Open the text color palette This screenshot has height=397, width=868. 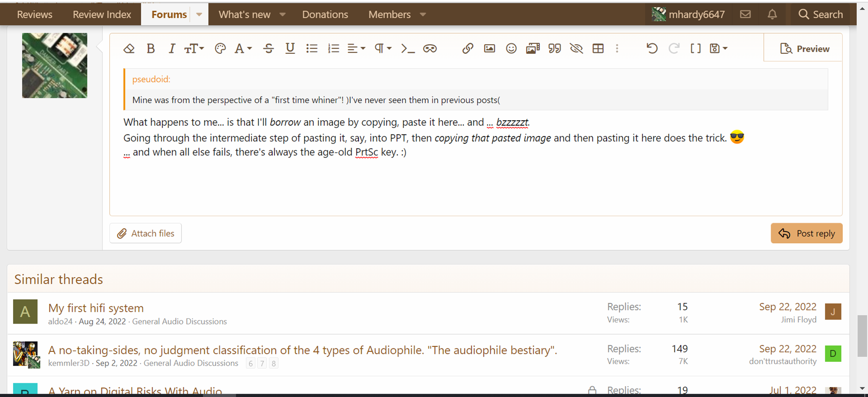(220, 49)
